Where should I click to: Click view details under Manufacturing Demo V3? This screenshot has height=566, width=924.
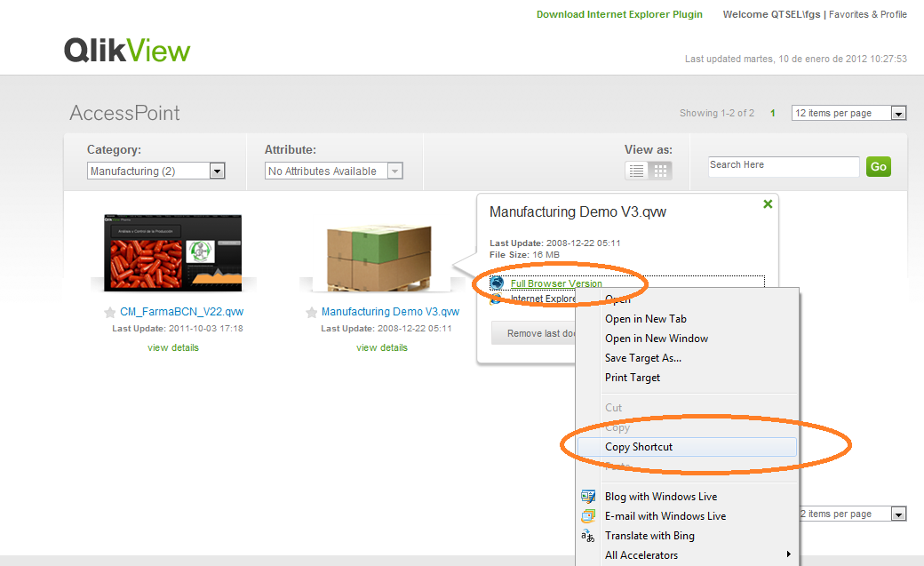(382, 347)
